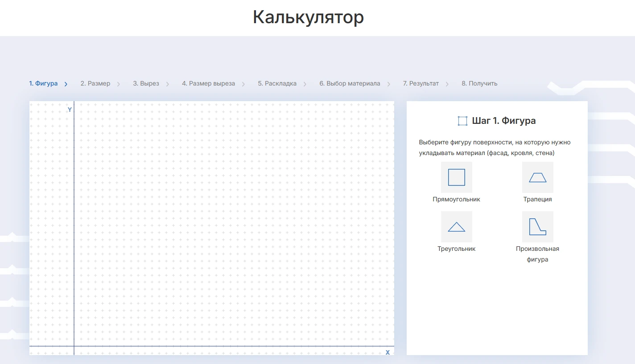Click the Прямоугольник label text
635x364 pixels.
pos(456,199)
